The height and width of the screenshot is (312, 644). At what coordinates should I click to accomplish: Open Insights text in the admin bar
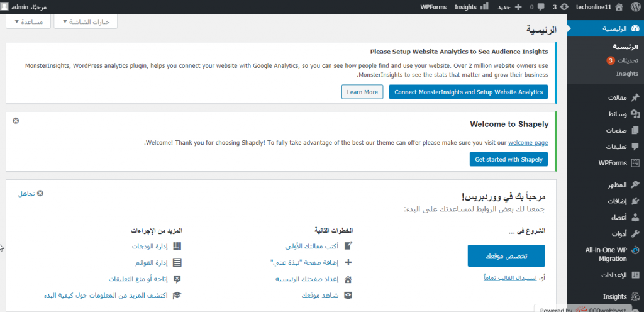tap(466, 7)
